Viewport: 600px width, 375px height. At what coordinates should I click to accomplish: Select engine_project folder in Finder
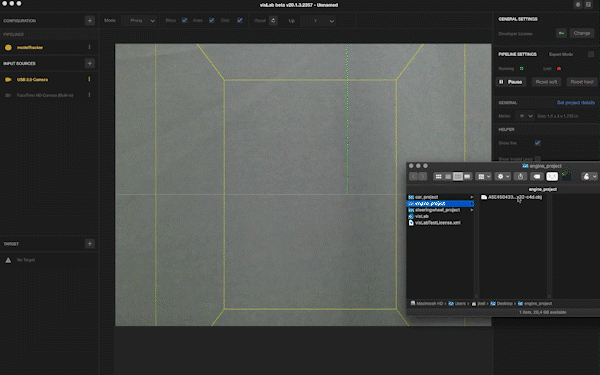pyautogui.click(x=440, y=204)
